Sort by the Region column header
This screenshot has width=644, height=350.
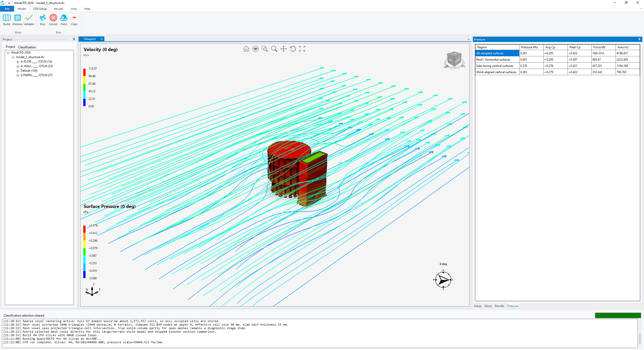tap(497, 47)
